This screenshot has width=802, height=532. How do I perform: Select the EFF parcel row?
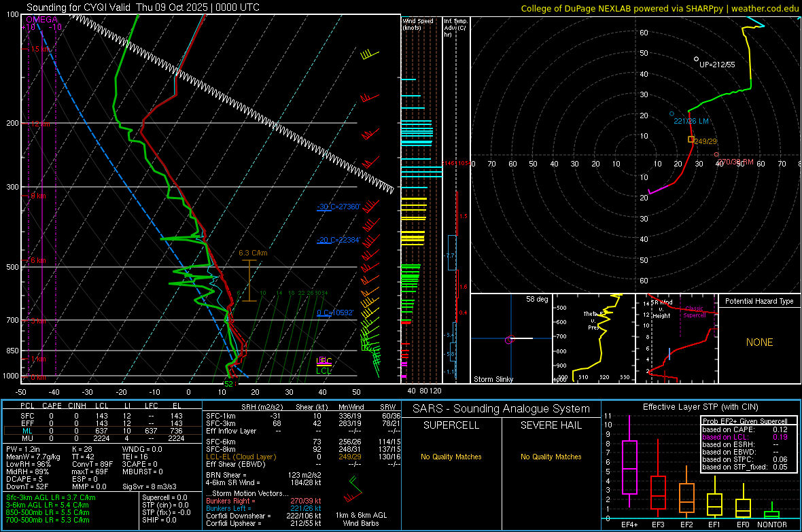(102, 423)
